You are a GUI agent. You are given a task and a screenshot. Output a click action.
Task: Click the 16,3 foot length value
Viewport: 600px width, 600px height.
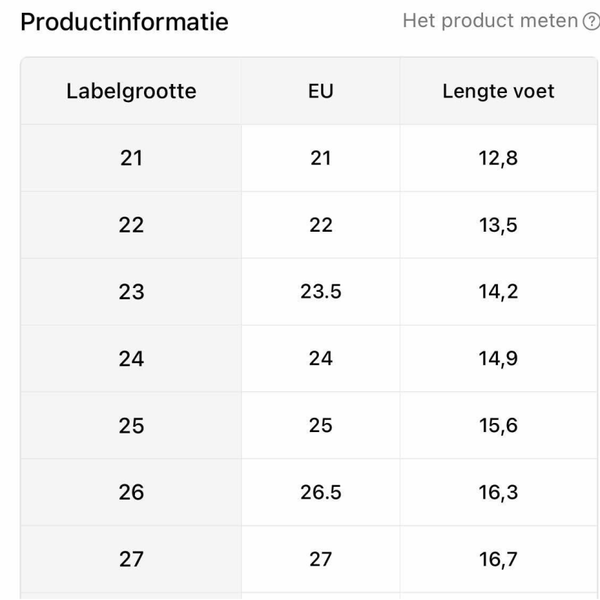pos(498,492)
